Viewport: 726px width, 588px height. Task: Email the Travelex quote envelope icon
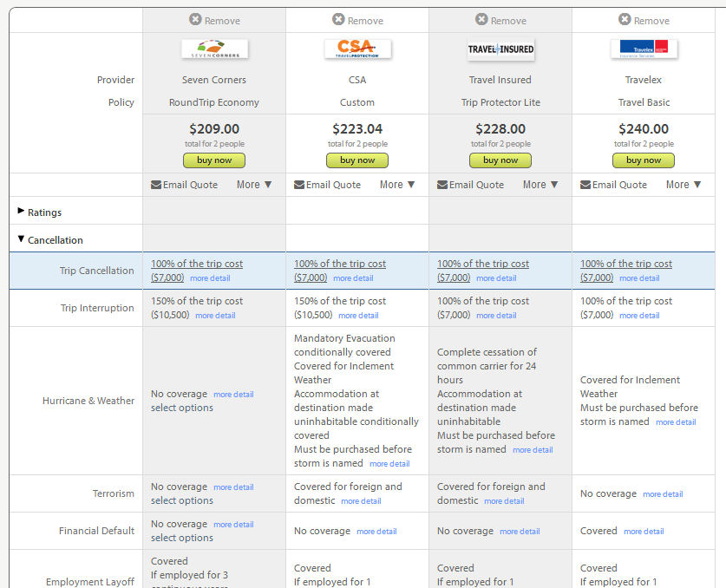click(585, 185)
